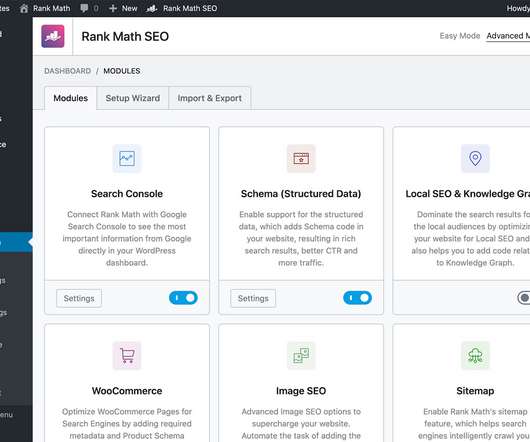Click the Rank Math SEO logo icon

point(53,36)
